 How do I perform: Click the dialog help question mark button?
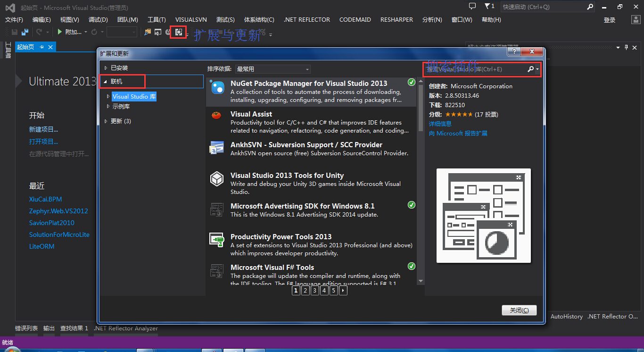(x=514, y=52)
